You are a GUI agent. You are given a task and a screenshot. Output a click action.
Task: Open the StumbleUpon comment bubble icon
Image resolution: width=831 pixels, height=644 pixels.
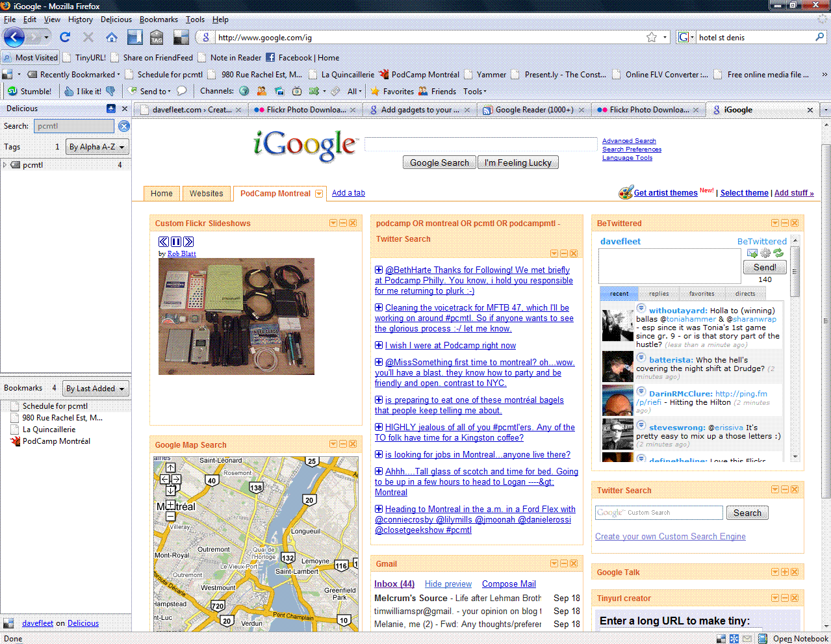[x=182, y=91]
